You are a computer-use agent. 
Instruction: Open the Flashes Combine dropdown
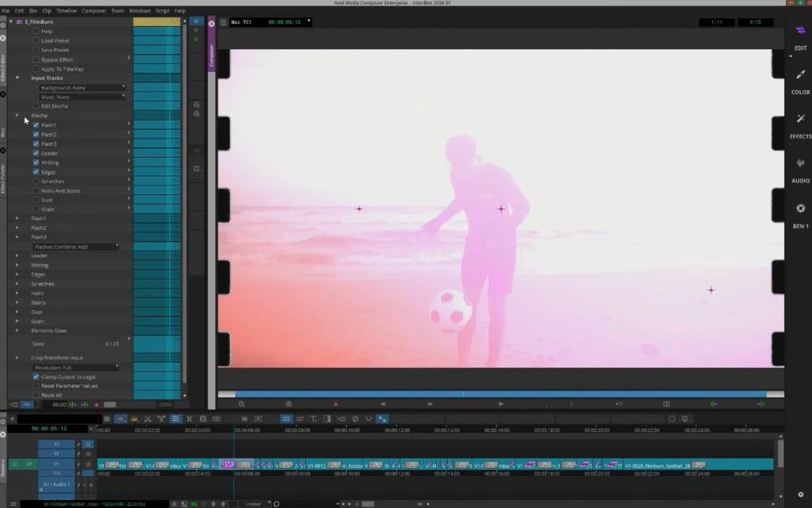[x=75, y=246]
